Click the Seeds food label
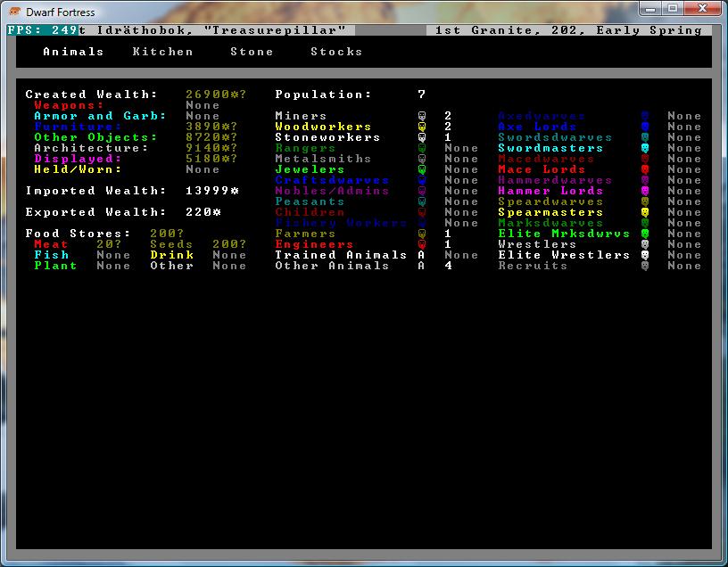Viewport: 728px width, 567px height. point(171,244)
